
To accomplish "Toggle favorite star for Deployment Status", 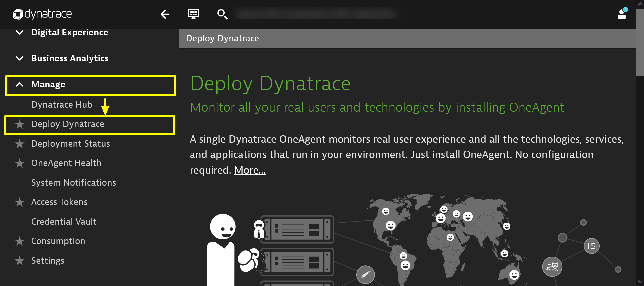I will coord(20,144).
